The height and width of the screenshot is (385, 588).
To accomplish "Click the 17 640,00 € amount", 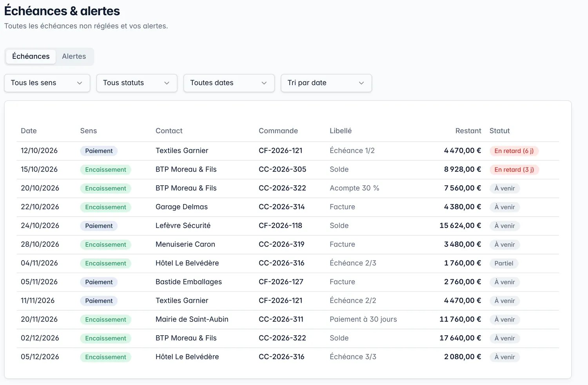I will coord(460,338).
